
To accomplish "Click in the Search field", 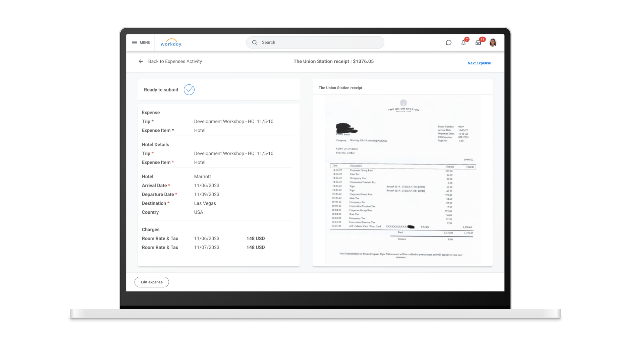I will pos(315,43).
